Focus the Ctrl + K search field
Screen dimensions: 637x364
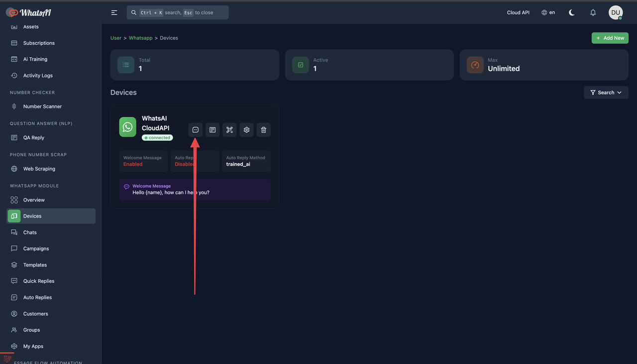pyautogui.click(x=178, y=12)
